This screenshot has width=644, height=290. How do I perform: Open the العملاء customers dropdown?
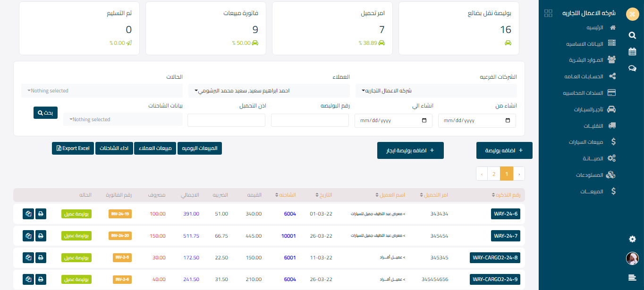click(269, 91)
